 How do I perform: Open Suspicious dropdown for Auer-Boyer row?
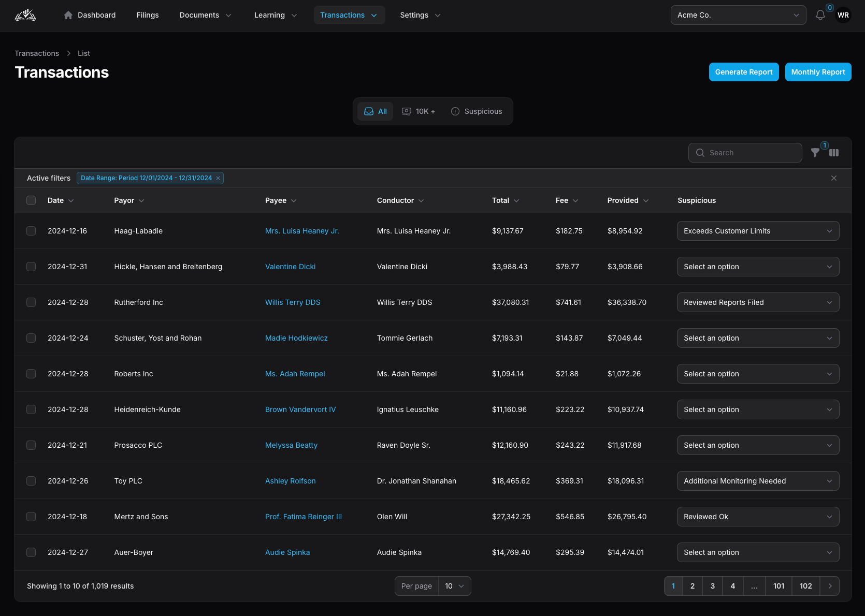click(758, 552)
